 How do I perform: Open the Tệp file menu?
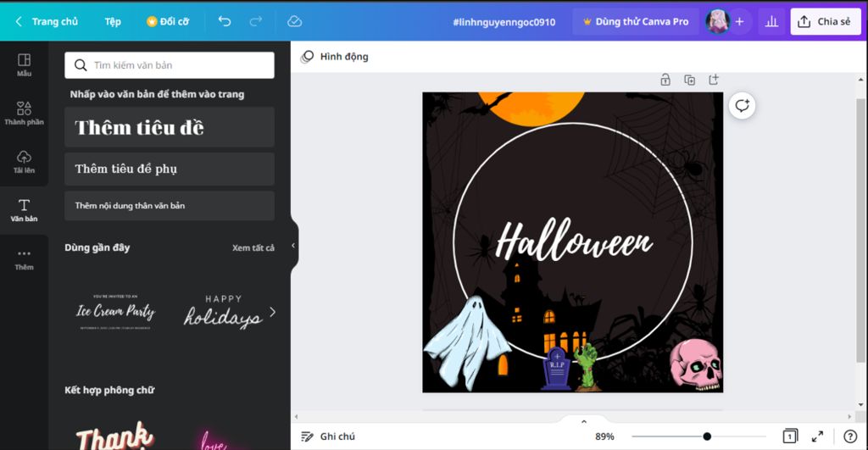(113, 21)
